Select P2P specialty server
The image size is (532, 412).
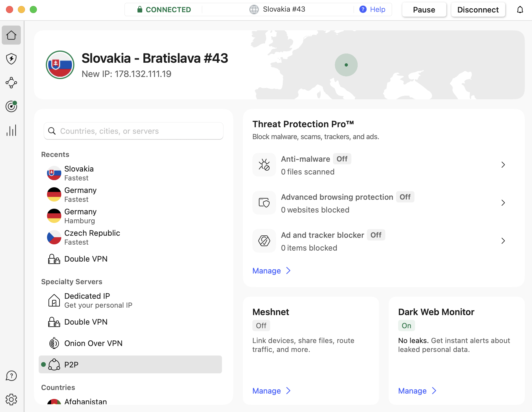(130, 364)
